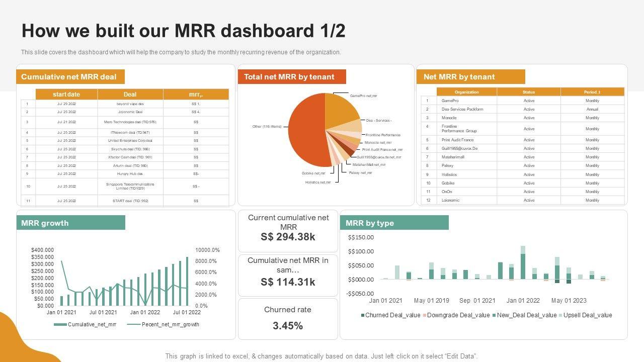Select the "ITNewcom dea (TID:947)" cell
Viewport: 644px width, 362px height.
[x=130, y=132]
